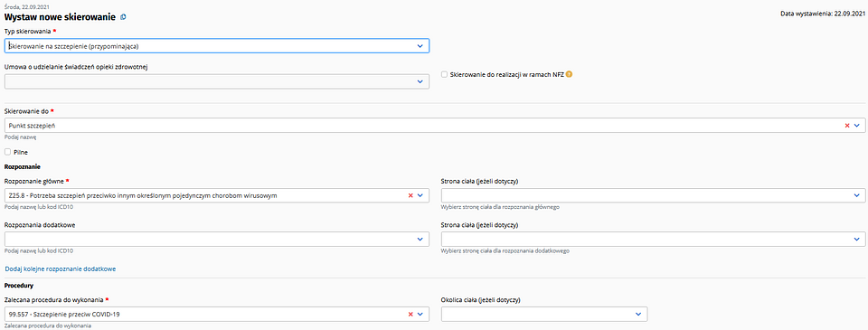Viewport: 868px width, 330px height.
Task: Clear the Zalecana procedura value with red X
Action: (x=410, y=314)
